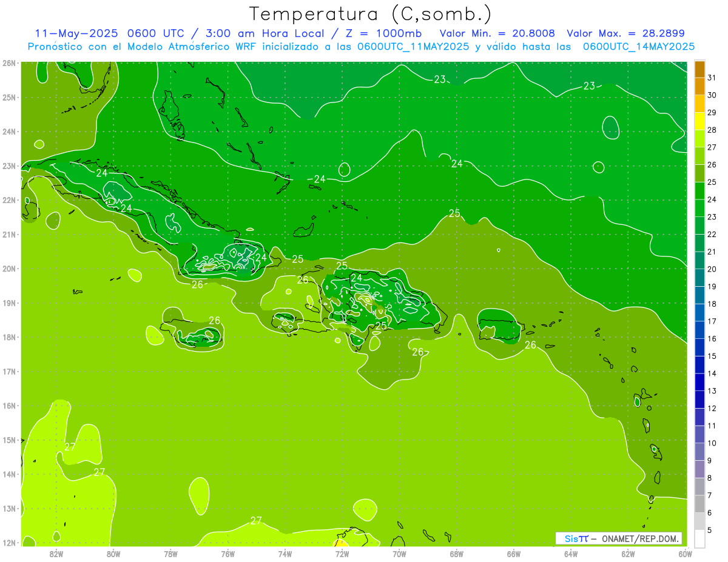
Task: Click the yellow swatch between 28 and 29
Action: [x=699, y=121]
